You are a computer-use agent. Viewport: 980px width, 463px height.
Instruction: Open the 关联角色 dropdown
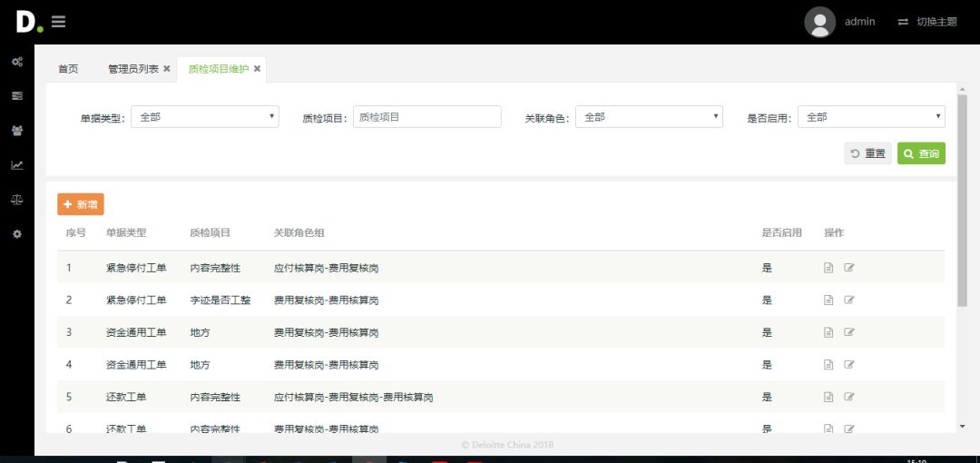649,117
